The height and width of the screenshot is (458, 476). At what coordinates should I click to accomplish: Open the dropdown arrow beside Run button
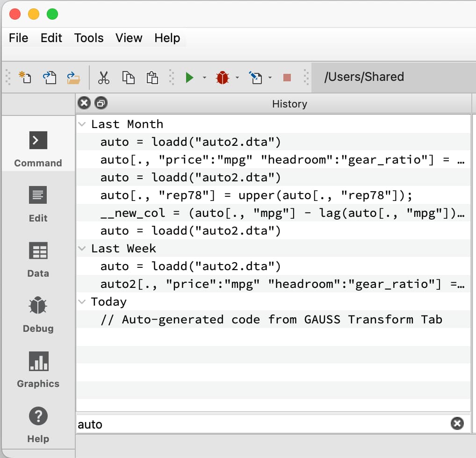coord(204,78)
